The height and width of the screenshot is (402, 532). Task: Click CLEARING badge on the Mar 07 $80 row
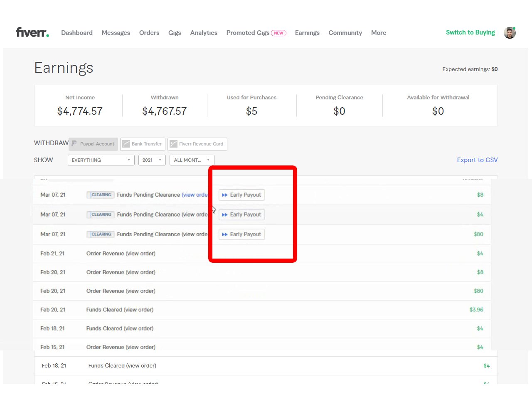coord(100,234)
